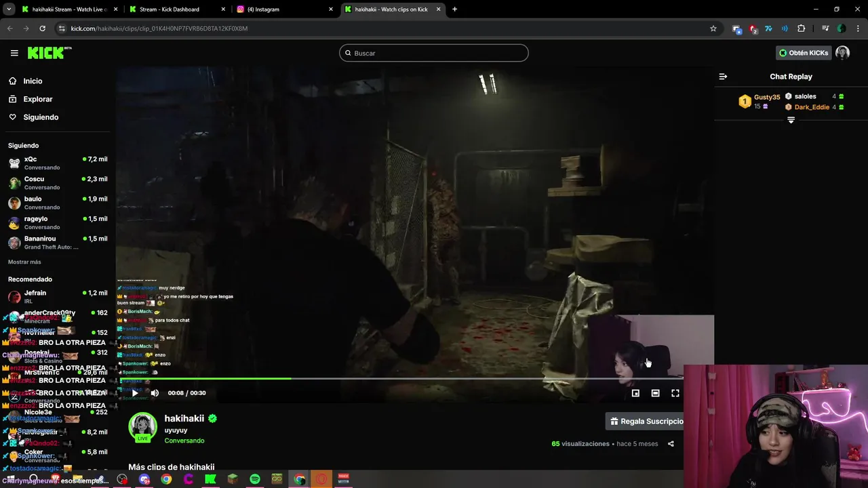Switch to the Instagram tab
Screen dimensions: 868x488
click(x=285, y=9)
